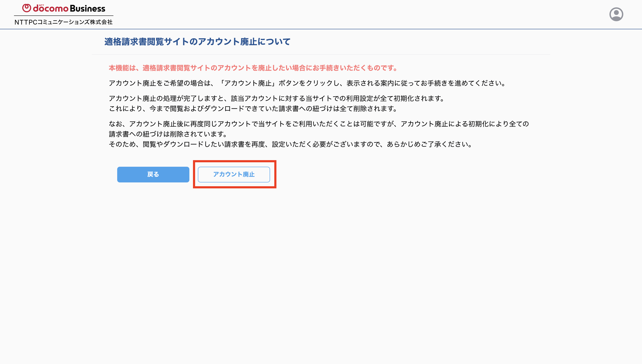This screenshot has width=642, height=364.
Task: Click the line starting アカウント廃止の処理が完了しますと
Action: [276, 98]
